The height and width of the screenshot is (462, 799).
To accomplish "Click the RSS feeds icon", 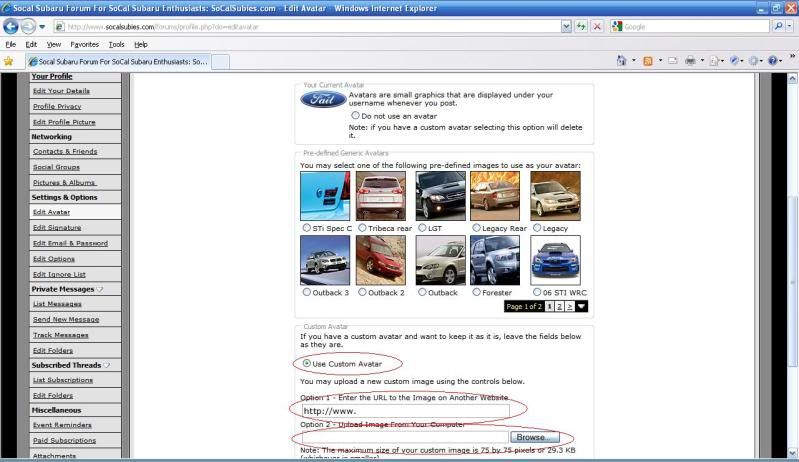I will coord(648,61).
